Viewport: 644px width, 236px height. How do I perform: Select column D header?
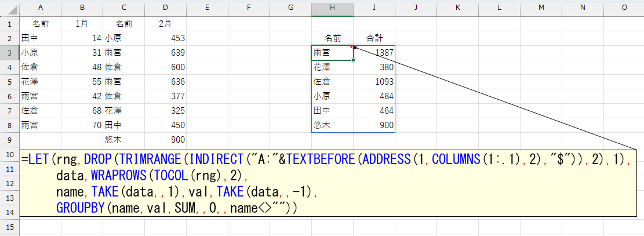coord(165,7)
